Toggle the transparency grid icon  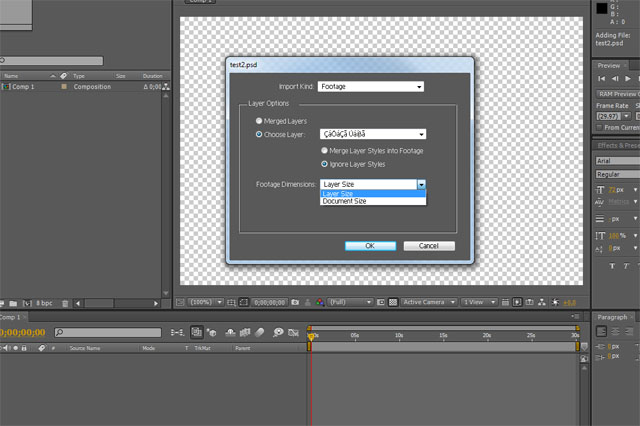click(x=393, y=302)
